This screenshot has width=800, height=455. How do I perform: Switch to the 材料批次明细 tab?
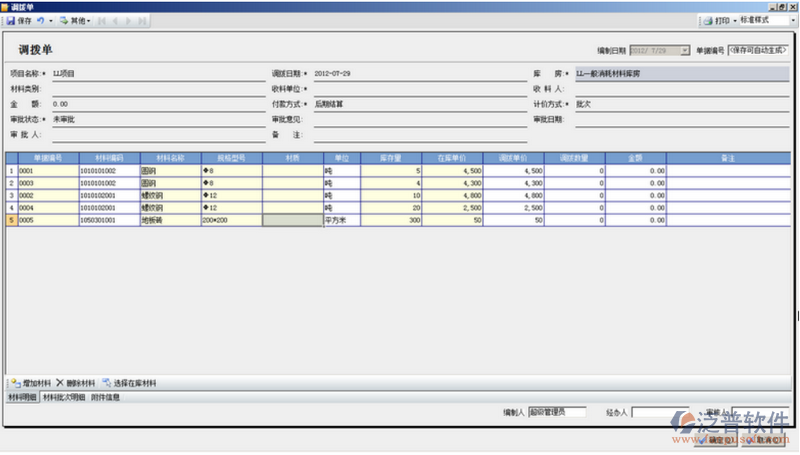(64, 397)
